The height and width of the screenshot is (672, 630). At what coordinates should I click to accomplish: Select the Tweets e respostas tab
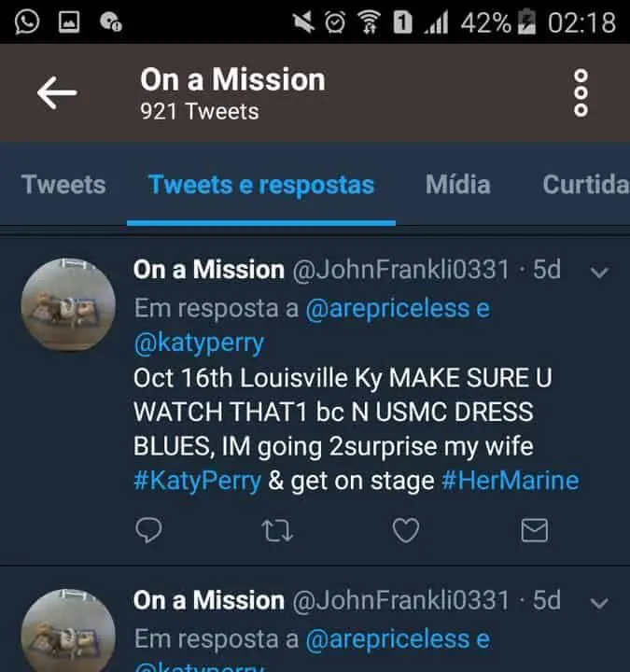[261, 184]
